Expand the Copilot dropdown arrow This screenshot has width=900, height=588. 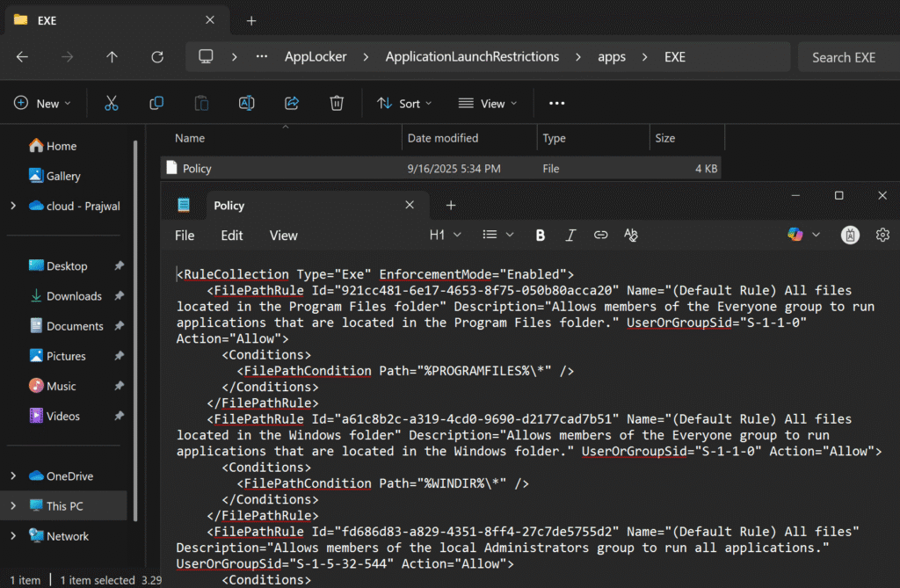(817, 235)
